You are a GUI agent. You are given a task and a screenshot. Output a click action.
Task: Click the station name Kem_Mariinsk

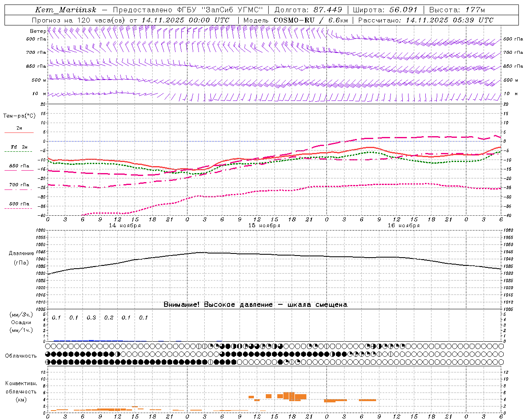tap(66, 10)
